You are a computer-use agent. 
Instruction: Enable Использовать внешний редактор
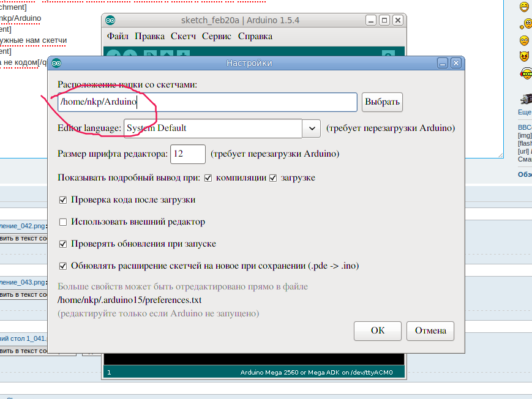[x=63, y=222]
